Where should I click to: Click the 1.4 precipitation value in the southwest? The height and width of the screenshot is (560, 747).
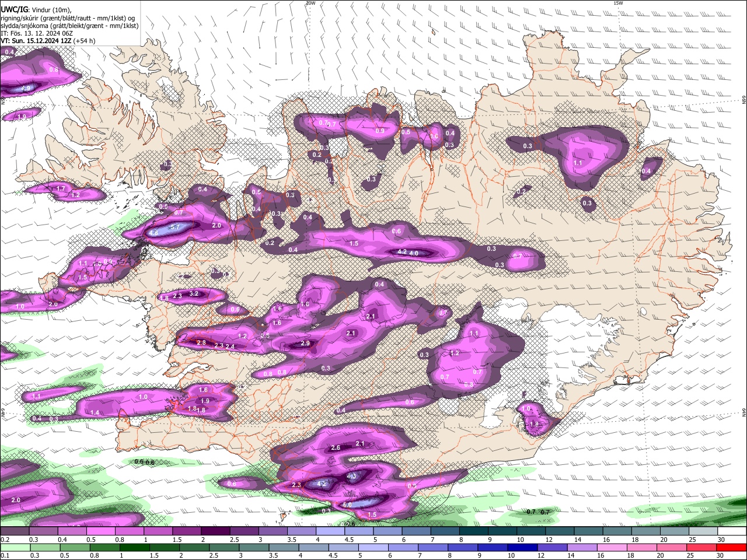click(95, 412)
